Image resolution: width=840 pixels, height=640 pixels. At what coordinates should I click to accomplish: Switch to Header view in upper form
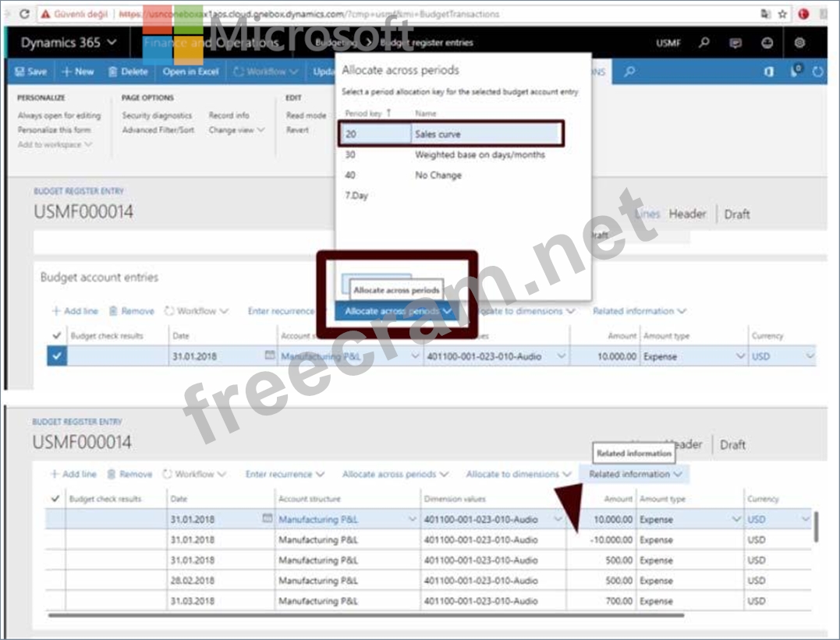coord(687,214)
